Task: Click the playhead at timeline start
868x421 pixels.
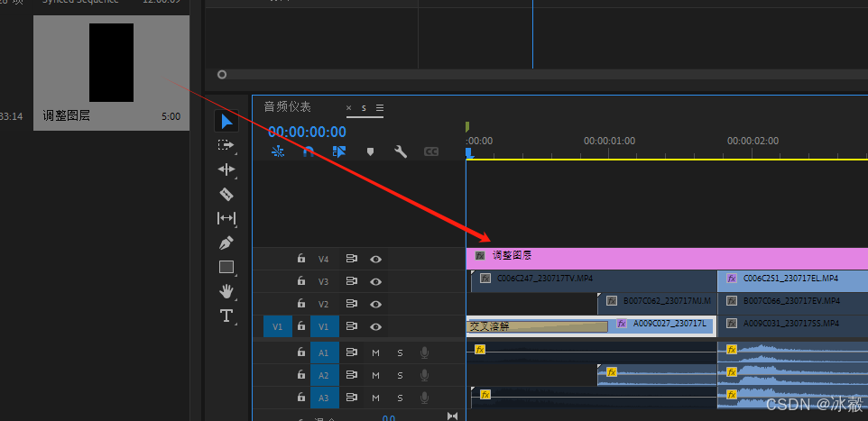Action: pyautogui.click(x=468, y=151)
